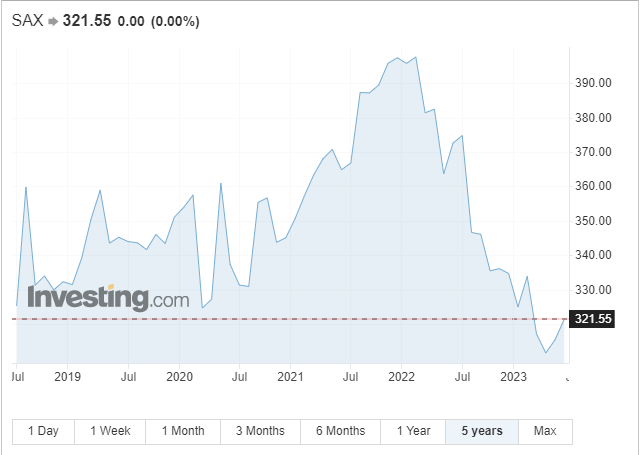Click the 2021 x-axis date label

290,377
